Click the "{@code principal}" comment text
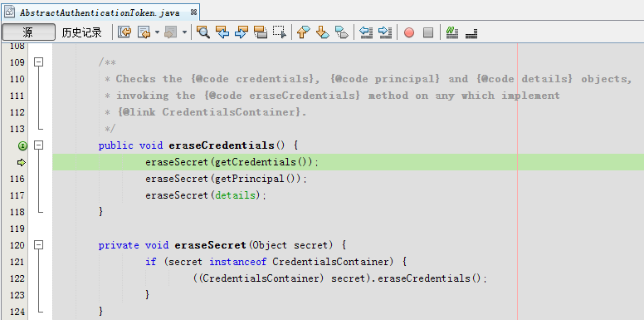Viewport: 644px width, 320px height. [386, 79]
